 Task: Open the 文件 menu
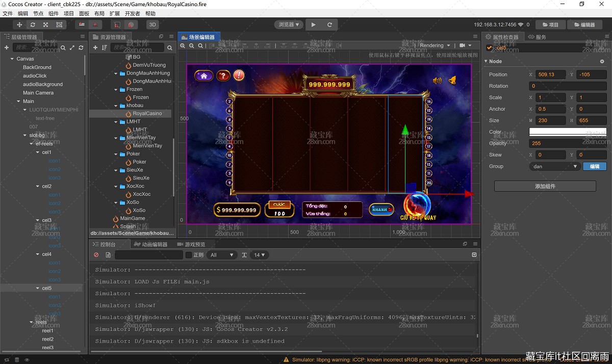tap(8, 14)
